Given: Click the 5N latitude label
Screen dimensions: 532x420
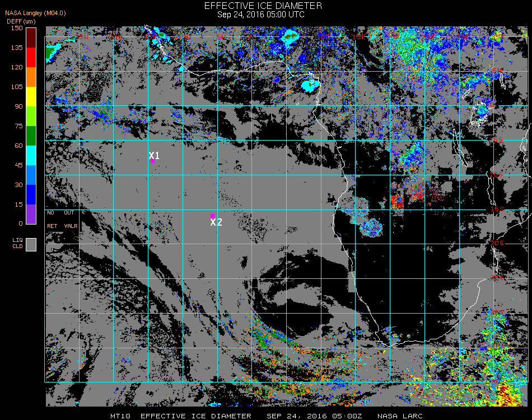Looking at the screenshot, I should tap(497, 71).
